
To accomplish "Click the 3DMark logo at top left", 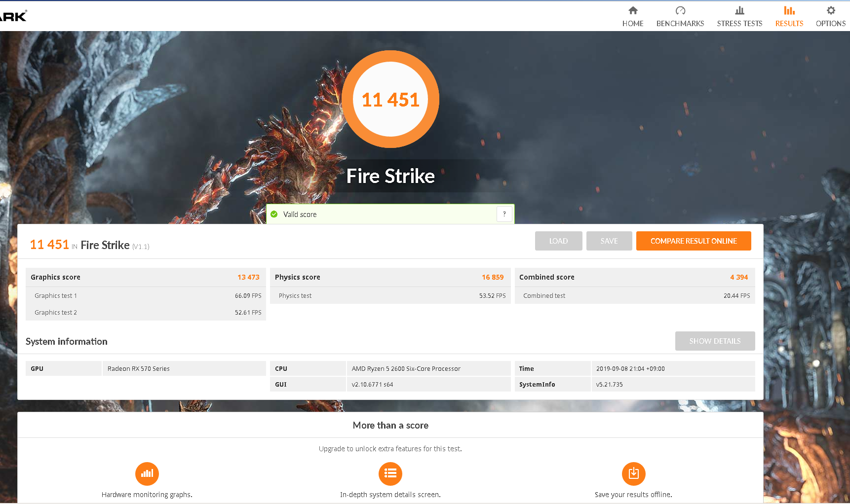I will click(13, 16).
